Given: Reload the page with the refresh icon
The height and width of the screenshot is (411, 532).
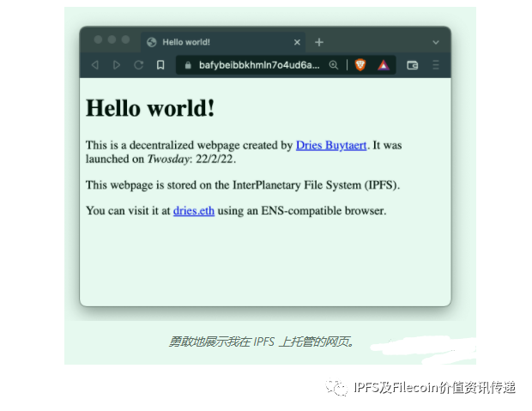Looking at the screenshot, I should (138, 64).
